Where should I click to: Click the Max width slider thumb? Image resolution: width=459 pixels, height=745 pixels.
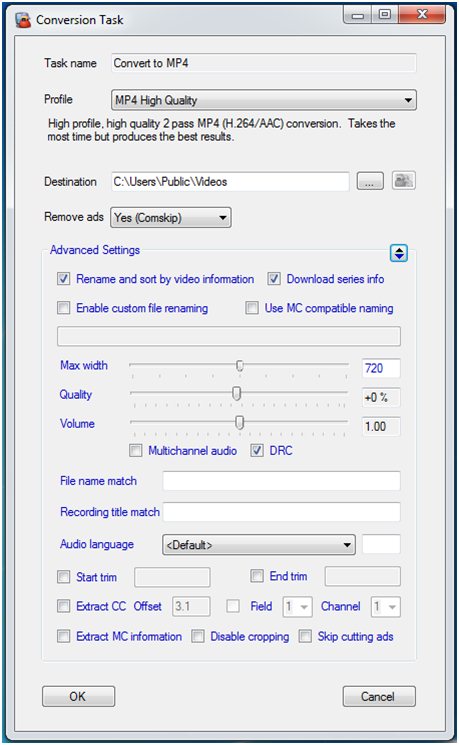pyautogui.click(x=240, y=365)
